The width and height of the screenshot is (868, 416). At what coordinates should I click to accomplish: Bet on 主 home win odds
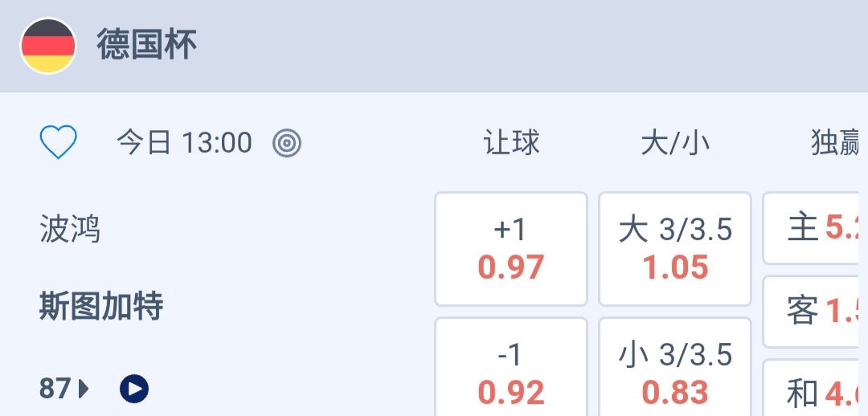pyautogui.click(x=816, y=228)
